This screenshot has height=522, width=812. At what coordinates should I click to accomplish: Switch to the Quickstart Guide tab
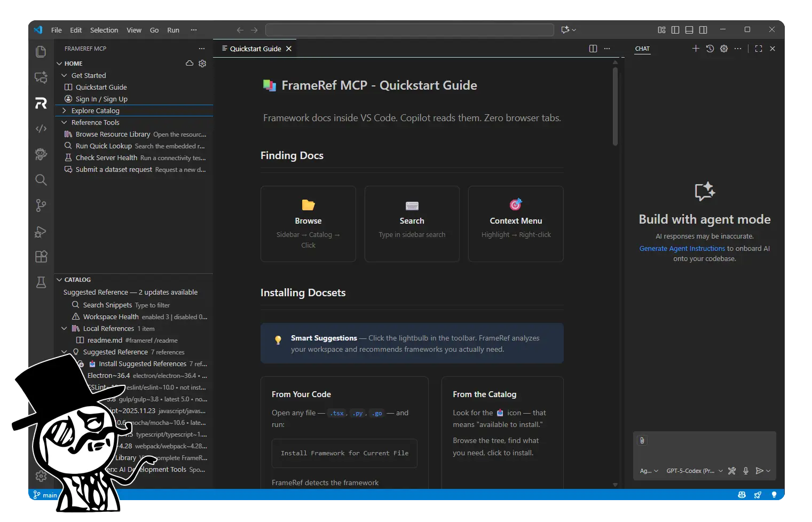[x=255, y=49]
